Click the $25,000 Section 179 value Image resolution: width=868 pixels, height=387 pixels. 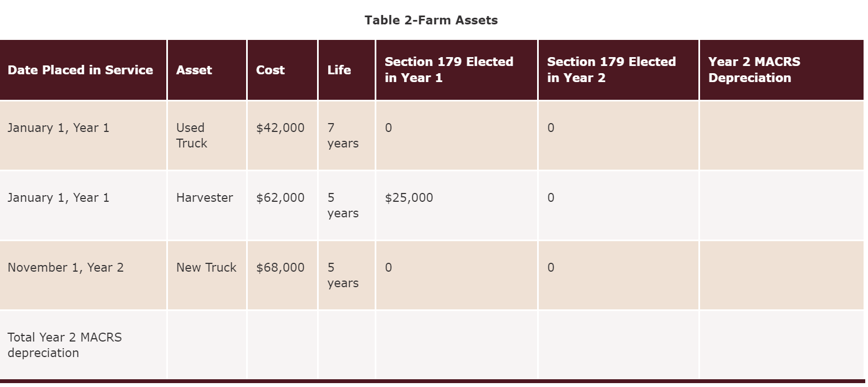tap(409, 198)
